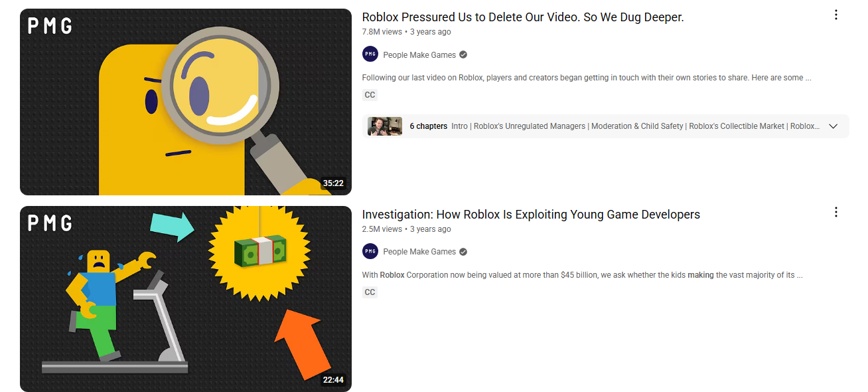The width and height of the screenshot is (868, 392).
Task: Open video titled Roblox Pressured Us to Delete
Action: 523,17
